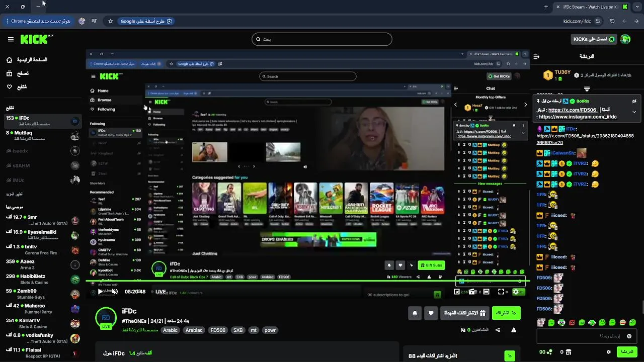Screen dimensions: 644x362
Task: Toggle following with the heart button
Action: pos(431,313)
